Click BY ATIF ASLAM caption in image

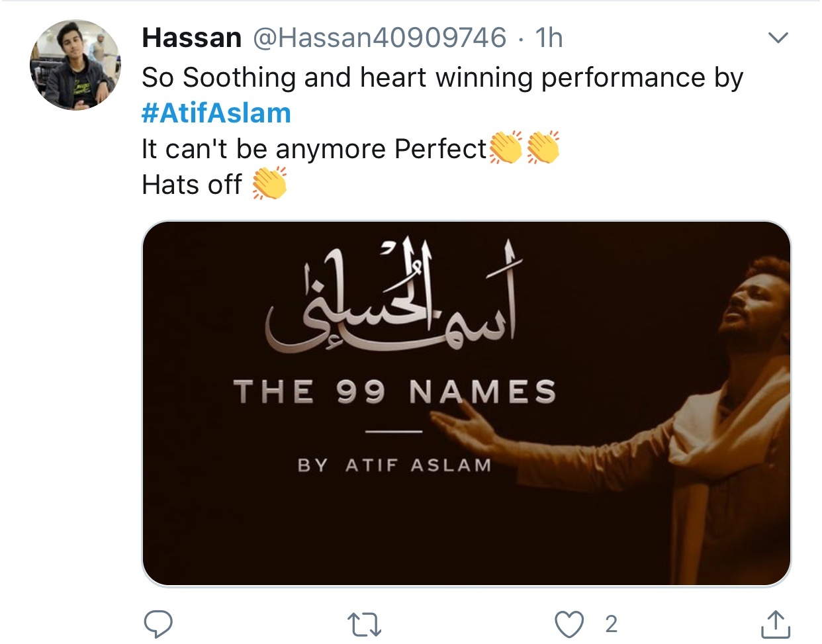point(395,465)
